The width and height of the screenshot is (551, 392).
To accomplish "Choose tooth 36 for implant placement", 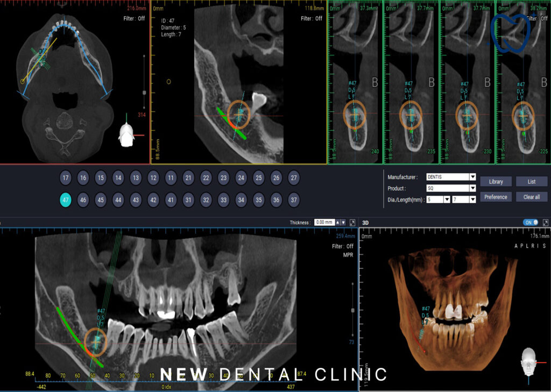I will pos(276,199).
